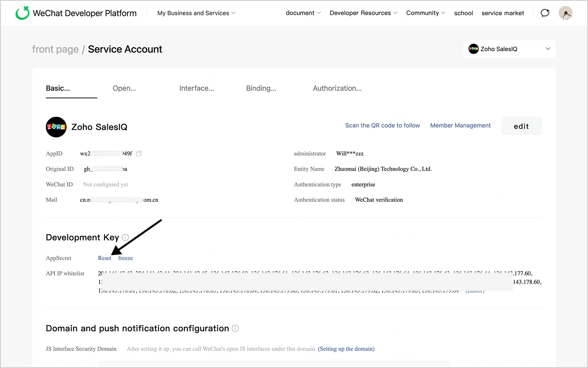Click the Development Key info icon
This screenshot has width=588, height=368.
(125, 237)
